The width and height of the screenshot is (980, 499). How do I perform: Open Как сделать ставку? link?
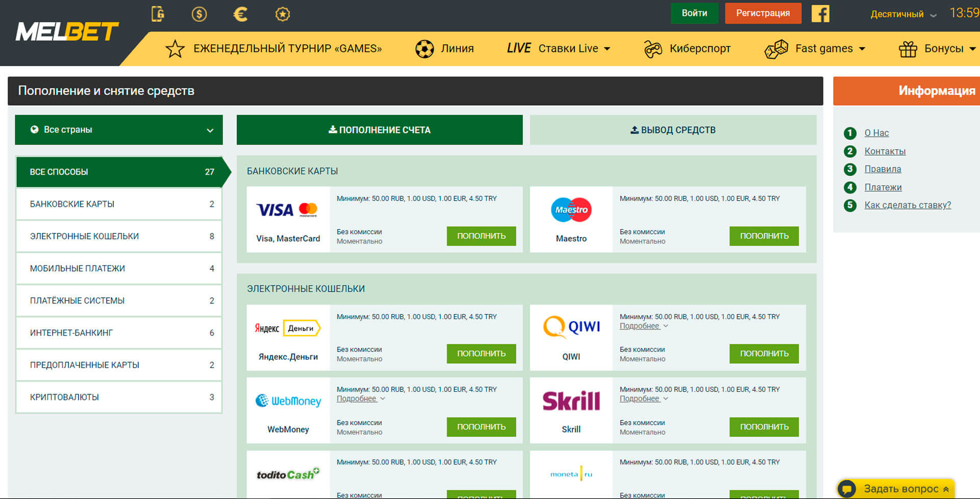pyautogui.click(x=908, y=205)
